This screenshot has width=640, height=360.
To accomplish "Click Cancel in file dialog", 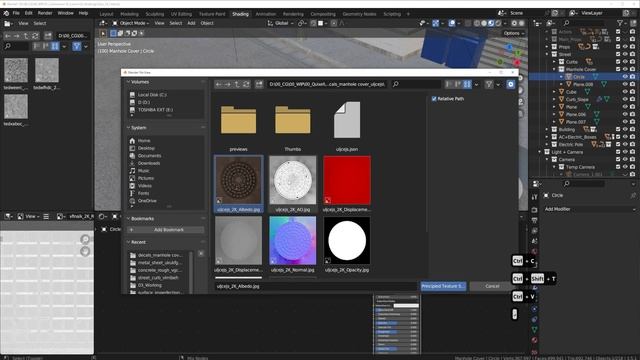I will point(492,286).
